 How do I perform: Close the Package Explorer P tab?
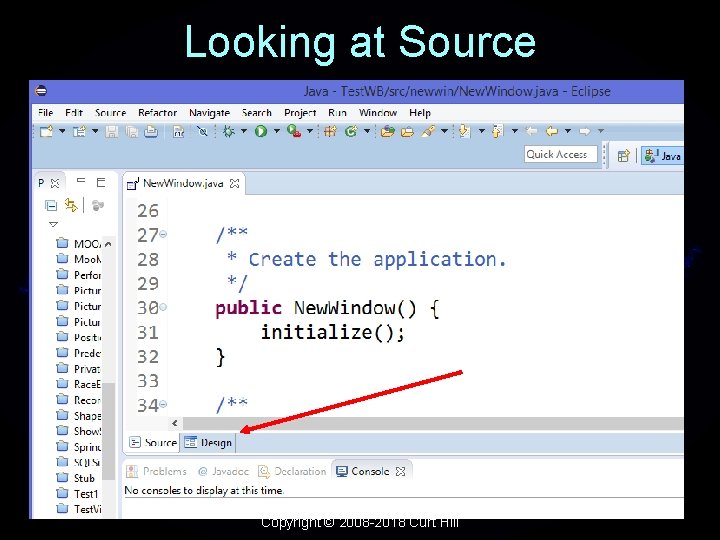(x=55, y=183)
